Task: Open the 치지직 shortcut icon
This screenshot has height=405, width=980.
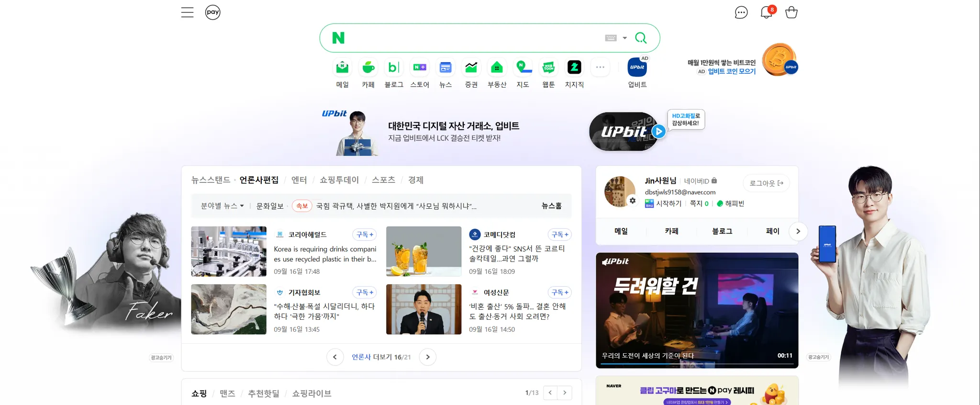Action: pos(574,67)
